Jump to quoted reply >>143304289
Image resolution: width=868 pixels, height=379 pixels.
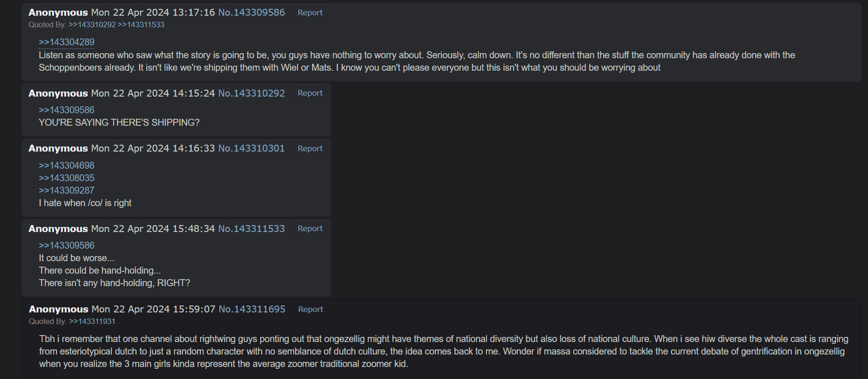pos(67,42)
